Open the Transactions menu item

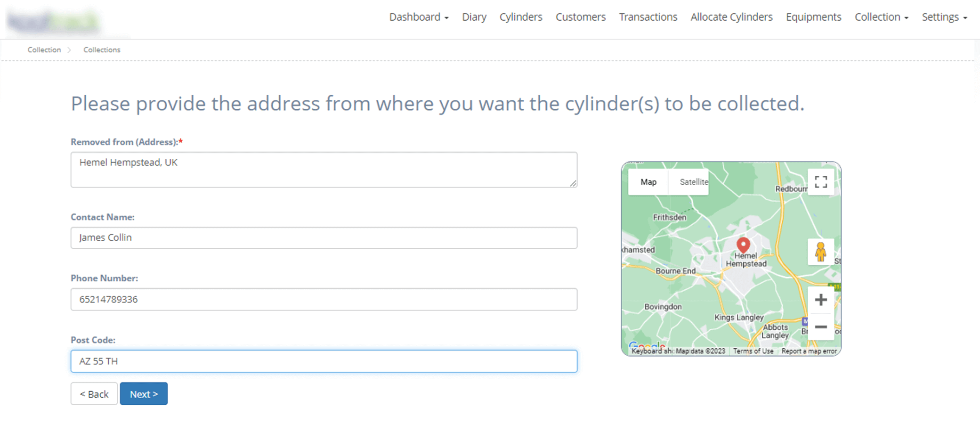point(648,17)
